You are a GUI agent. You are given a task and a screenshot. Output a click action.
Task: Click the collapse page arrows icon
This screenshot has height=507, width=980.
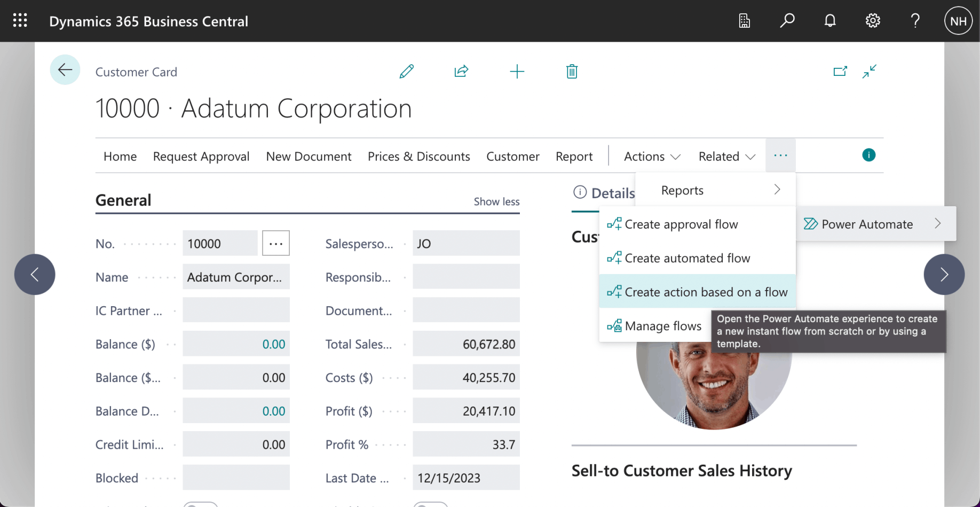coord(869,72)
